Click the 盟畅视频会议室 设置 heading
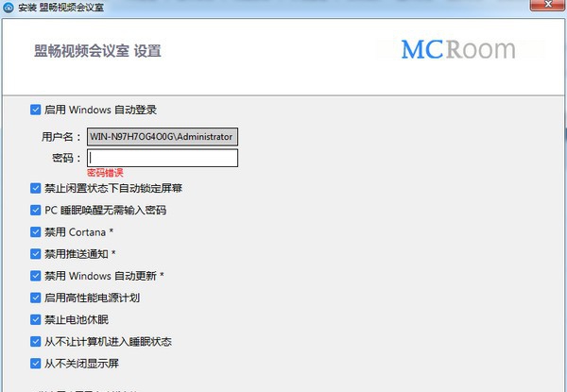 click(97, 51)
